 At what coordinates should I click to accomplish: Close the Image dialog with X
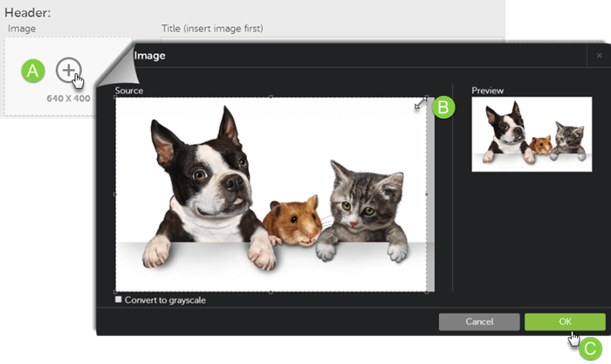point(598,56)
